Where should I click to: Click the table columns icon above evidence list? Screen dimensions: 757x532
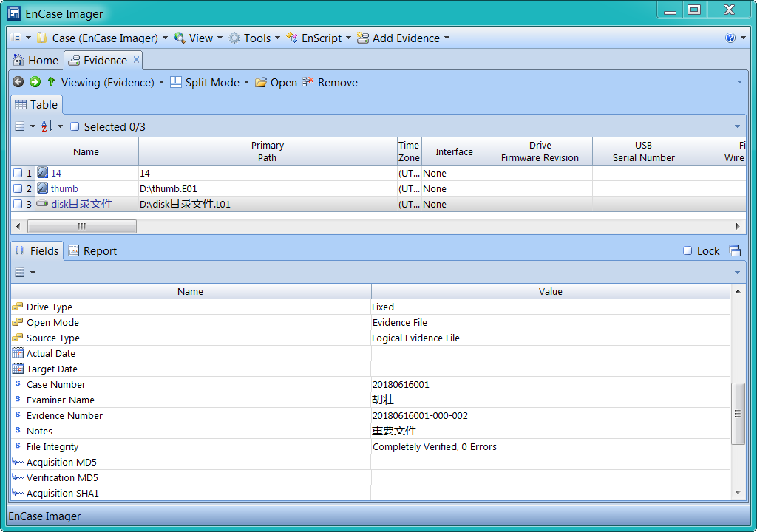tap(20, 126)
